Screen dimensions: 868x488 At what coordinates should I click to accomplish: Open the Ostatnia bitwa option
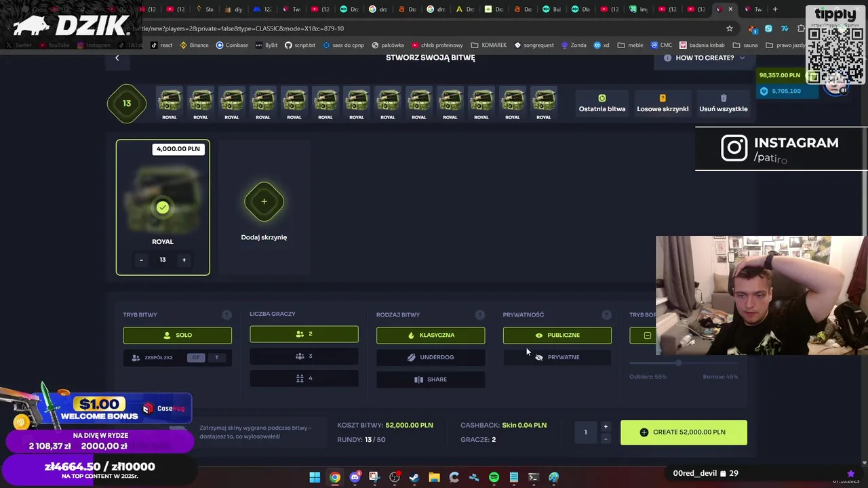602,103
